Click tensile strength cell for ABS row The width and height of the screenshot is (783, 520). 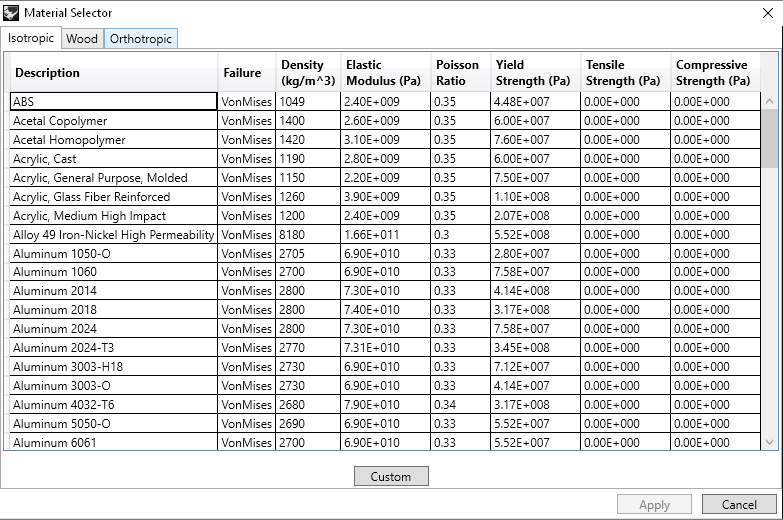coord(625,101)
